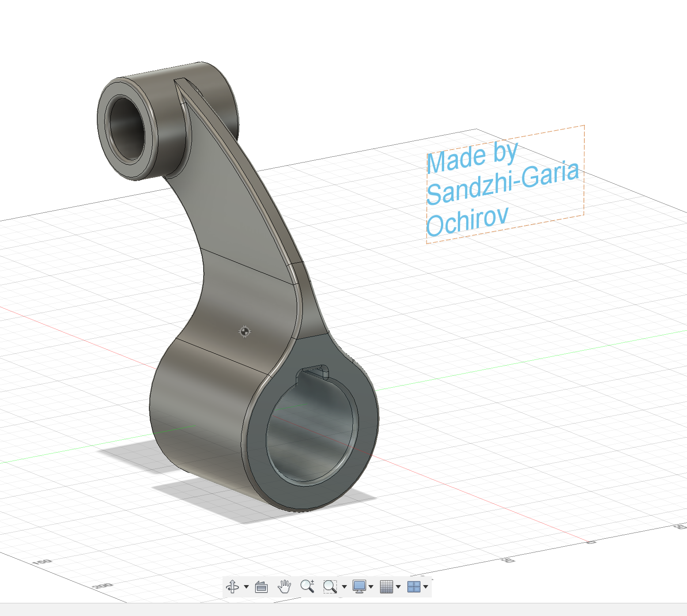Expand the Viewports dropdown arrow

click(x=426, y=587)
